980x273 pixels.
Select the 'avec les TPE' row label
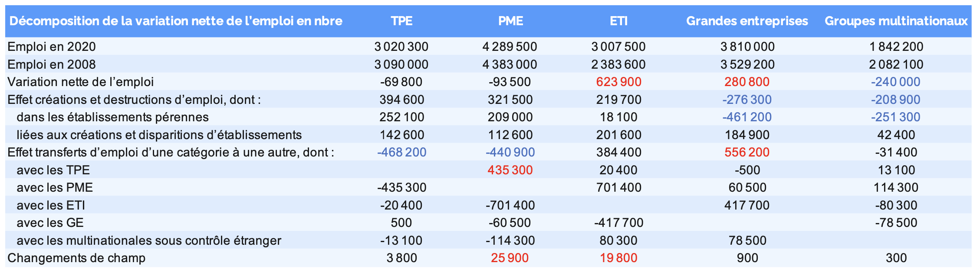tap(53, 170)
